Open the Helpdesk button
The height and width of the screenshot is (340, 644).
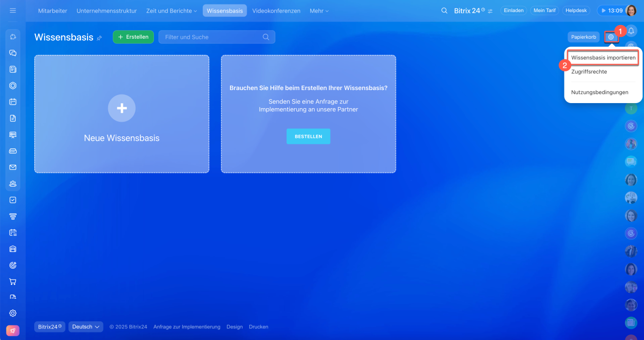point(577,11)
